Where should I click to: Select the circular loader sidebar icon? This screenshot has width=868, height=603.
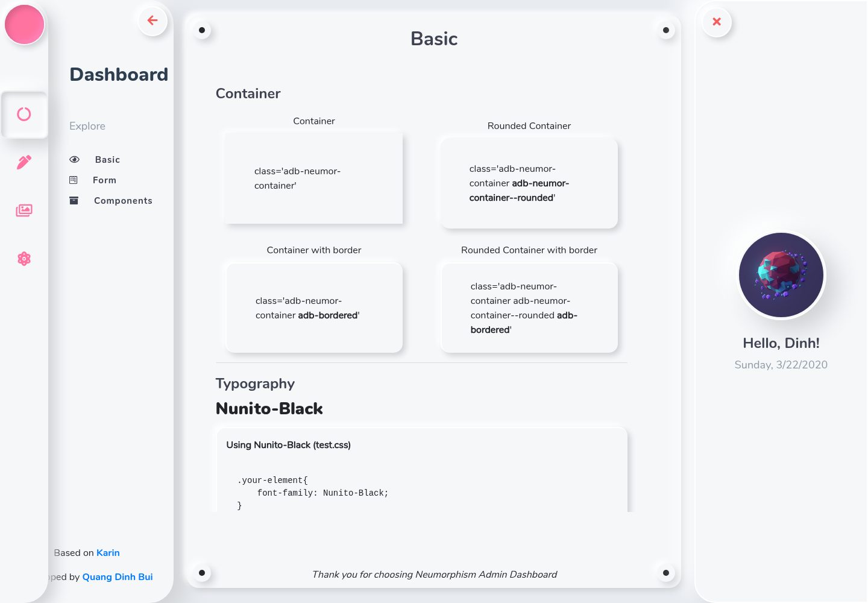click(24, 114)
